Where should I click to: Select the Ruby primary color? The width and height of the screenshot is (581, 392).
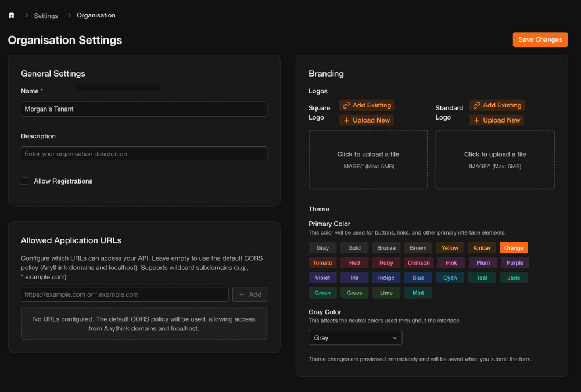coord(386,262)
